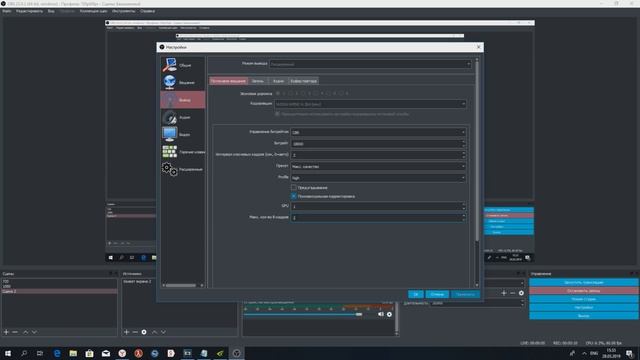The image size is (640, 360).
Task: Open the Управление битрейтом CBR dropdown
Action: click(x=378, y=132)
